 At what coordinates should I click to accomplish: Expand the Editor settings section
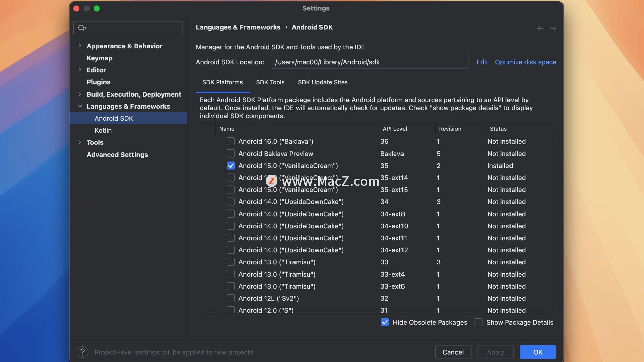pyautogui.click(x=80, y=70)
